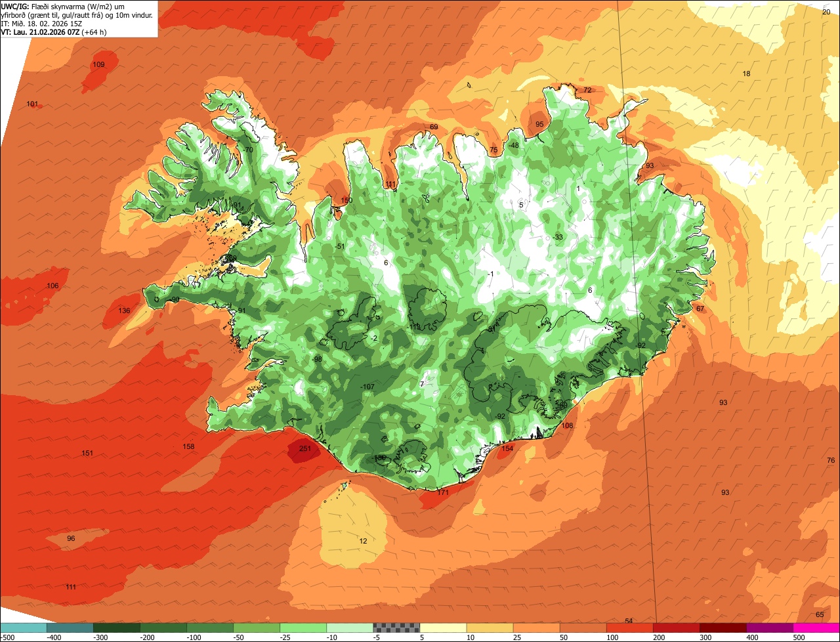The height and width of the screenshot is (642, 840).
Task: Click the map value 108
Action: [568, 425]
